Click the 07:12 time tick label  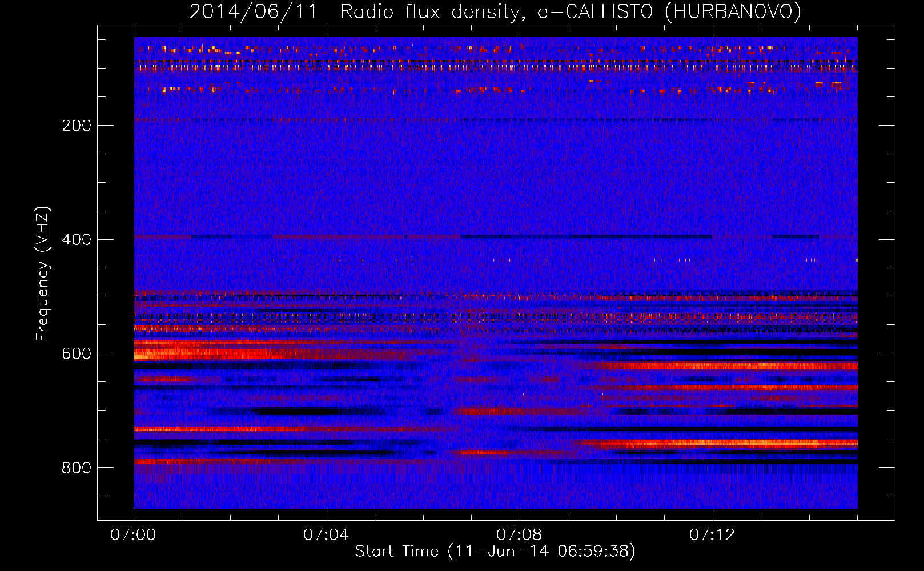click(712, 535)
